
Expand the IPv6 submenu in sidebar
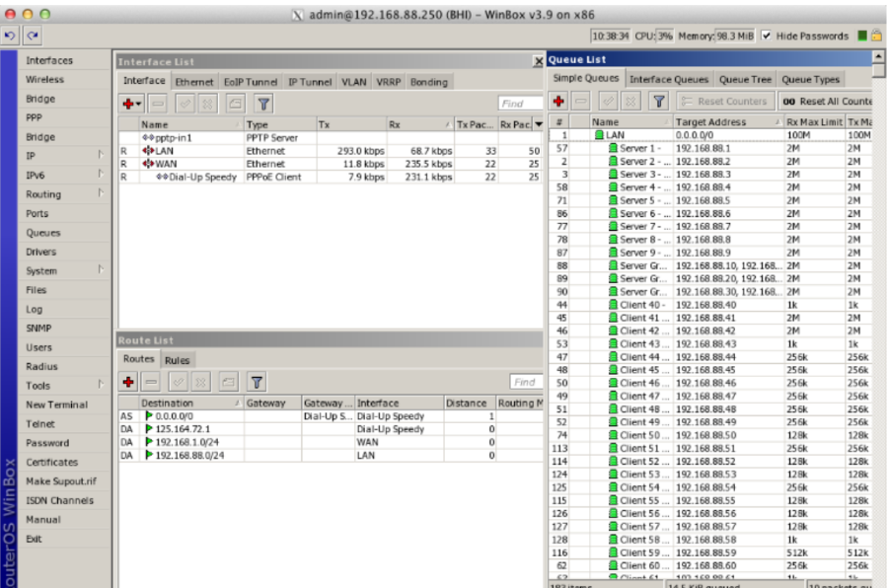point(101,174)
